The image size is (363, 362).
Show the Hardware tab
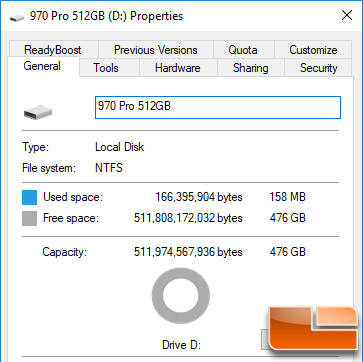[x=178, y=68]
